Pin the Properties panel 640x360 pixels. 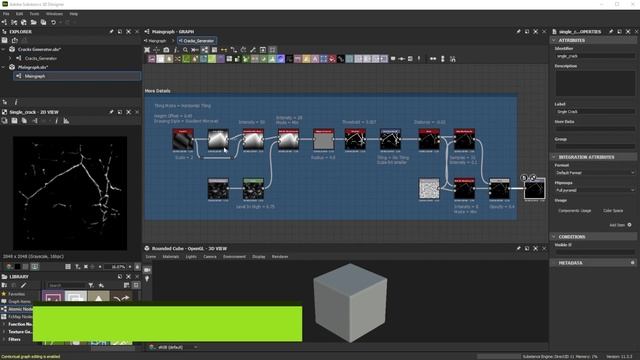(611, 31)
